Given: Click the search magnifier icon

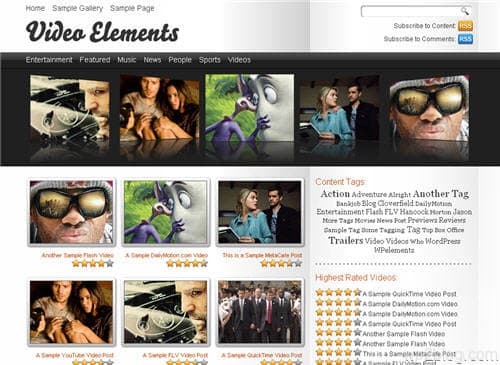Looking at the screenshot, I should [465, 11].
